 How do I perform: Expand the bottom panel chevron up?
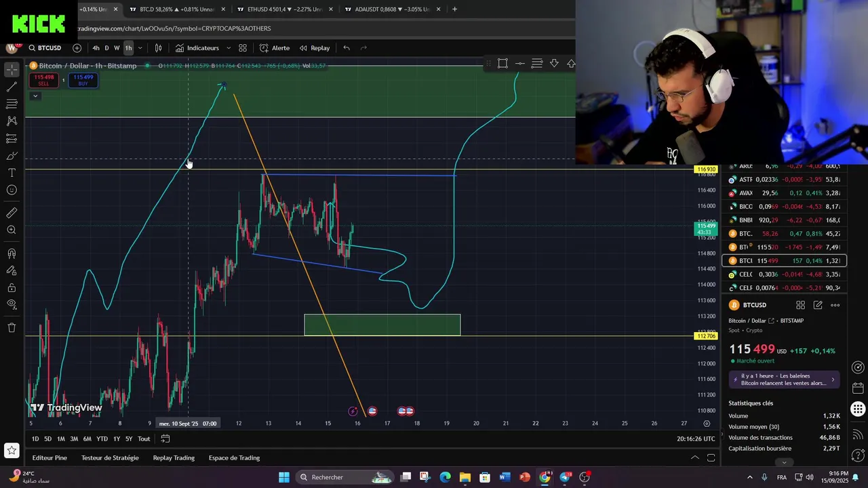coord(694,458)
